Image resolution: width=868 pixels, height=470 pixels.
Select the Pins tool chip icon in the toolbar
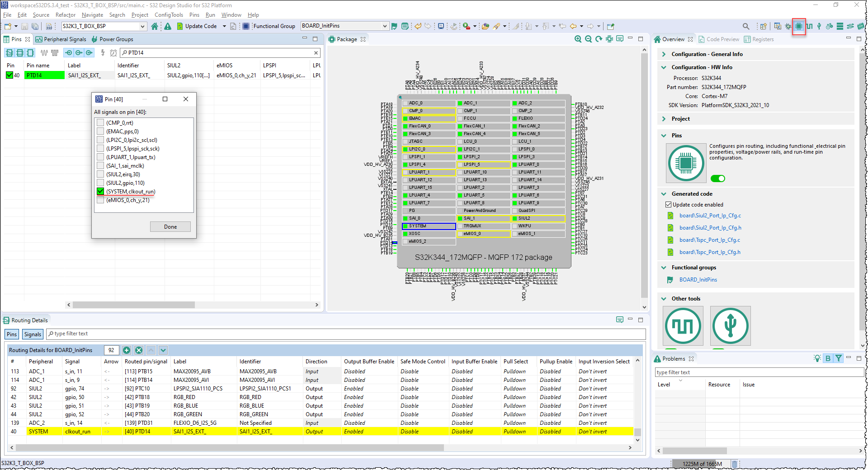click(799, 26)
